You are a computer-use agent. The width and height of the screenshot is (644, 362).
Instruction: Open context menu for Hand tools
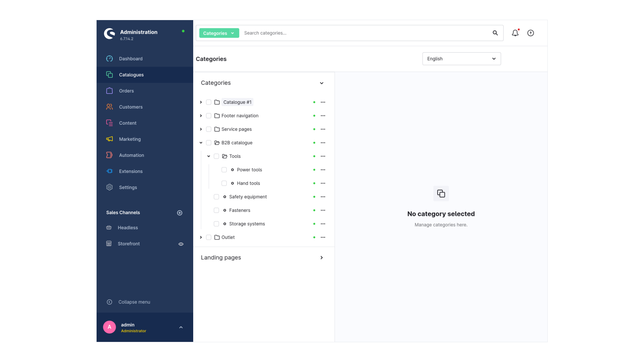pos(323,183)
